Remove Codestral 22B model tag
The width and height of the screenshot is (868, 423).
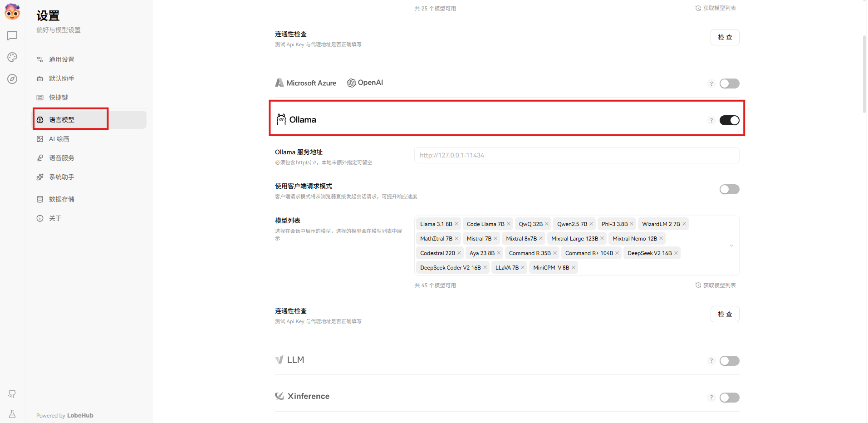(x=459, y=253)
